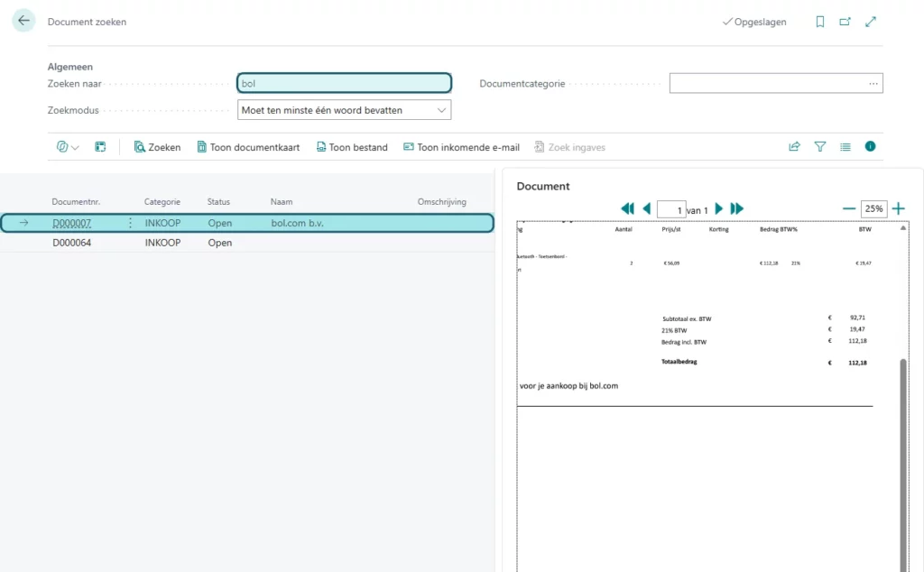
Task: Bookmark this page with the bookmark icon
Action: click(x=819, y=22)
